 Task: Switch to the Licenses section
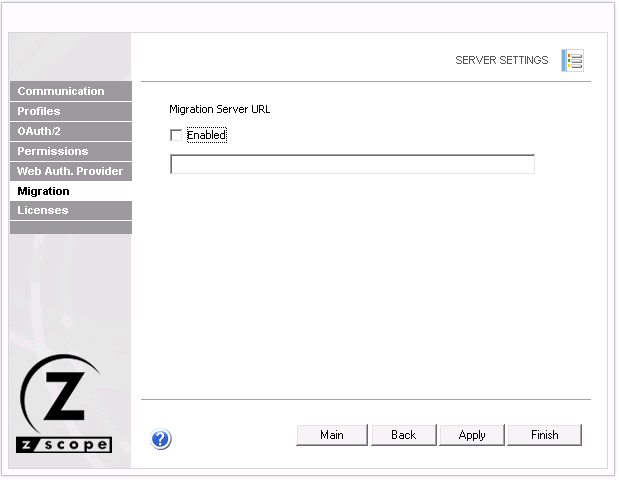pos(70,210)
